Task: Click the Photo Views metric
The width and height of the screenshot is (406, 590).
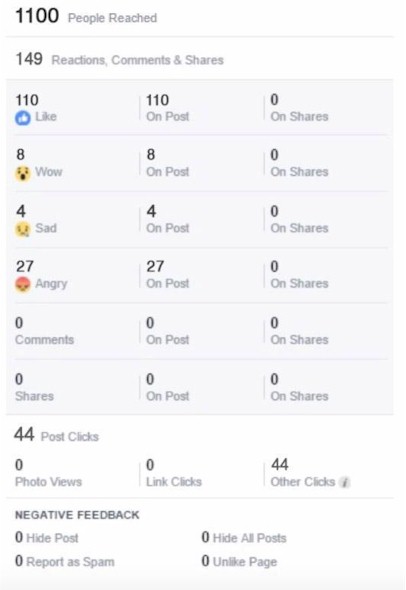Action: point(48,473)
